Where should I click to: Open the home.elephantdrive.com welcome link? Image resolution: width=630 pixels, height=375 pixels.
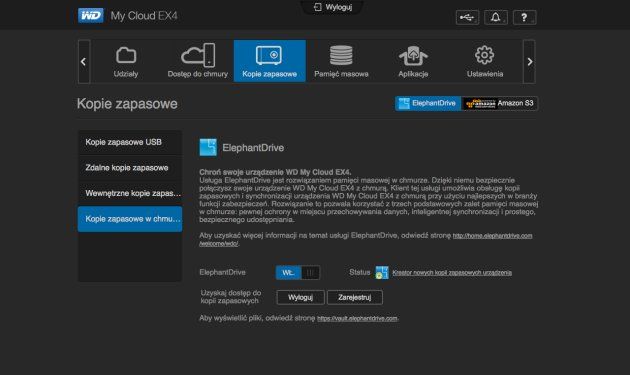click(x=492, y=236)
